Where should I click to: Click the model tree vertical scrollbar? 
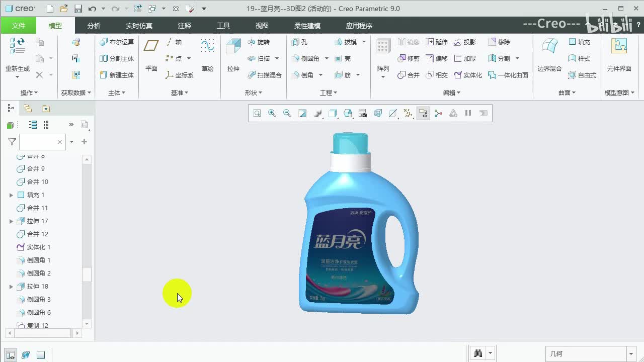pyautogui.click(x=87, y=242)
